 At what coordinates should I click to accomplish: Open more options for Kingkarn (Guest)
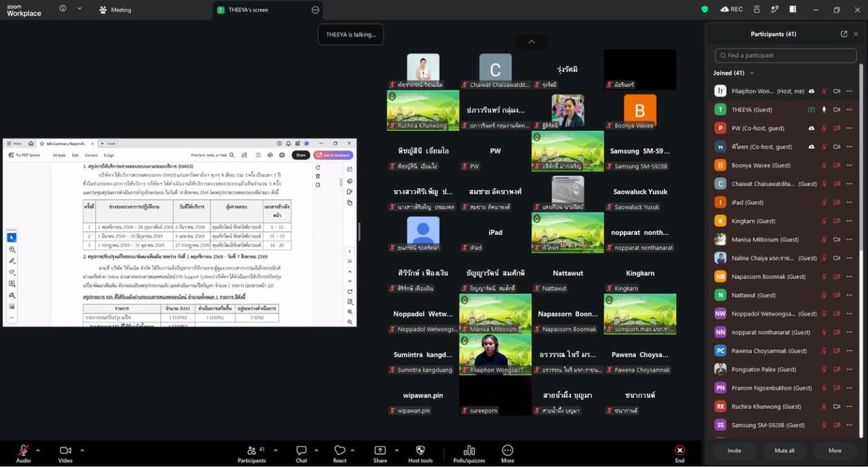pos(849,221)
